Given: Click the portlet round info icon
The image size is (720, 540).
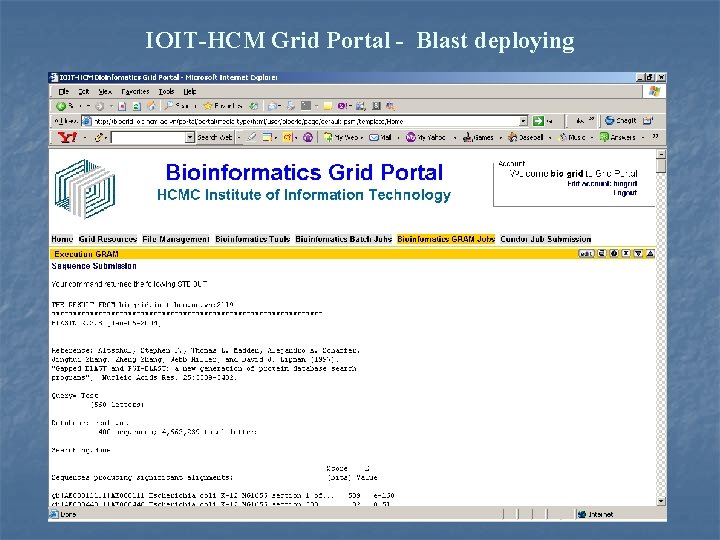Looking at the screenshot, I should point(614,253).
